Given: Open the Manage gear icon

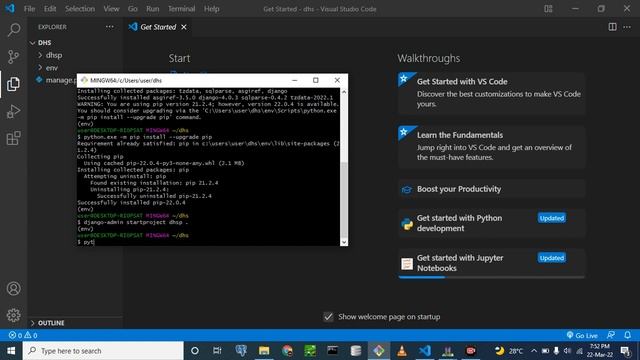Looking at the screenshot, I should (13, 315).
